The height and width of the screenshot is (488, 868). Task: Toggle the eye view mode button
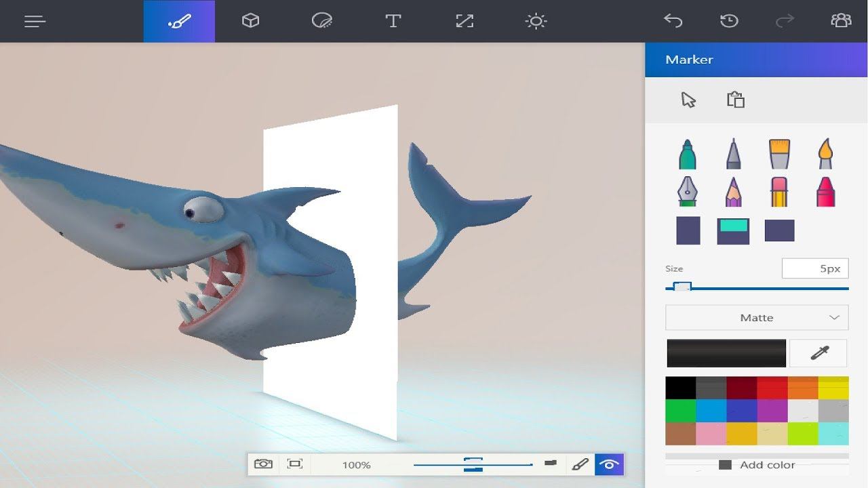coord(609,464)
